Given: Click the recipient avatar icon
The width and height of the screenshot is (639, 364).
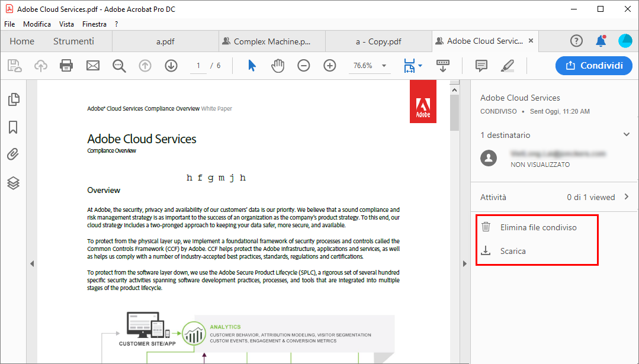Looking at the screenshot, I should point(489,158).
